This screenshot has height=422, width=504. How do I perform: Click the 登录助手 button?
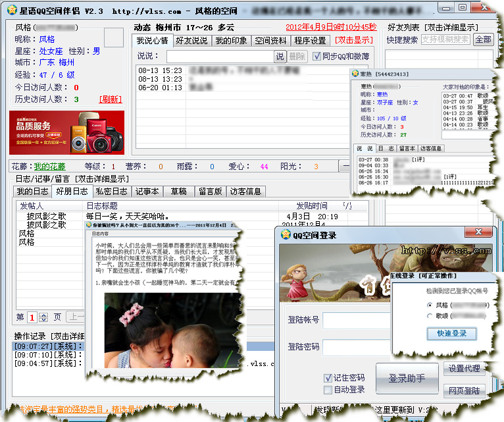point(407,379)
